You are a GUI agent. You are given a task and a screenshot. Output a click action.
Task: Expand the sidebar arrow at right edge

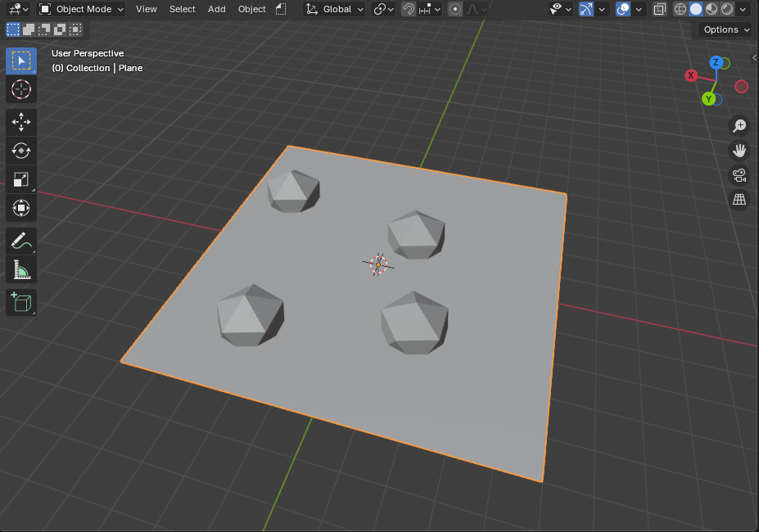tap(755, 57)
